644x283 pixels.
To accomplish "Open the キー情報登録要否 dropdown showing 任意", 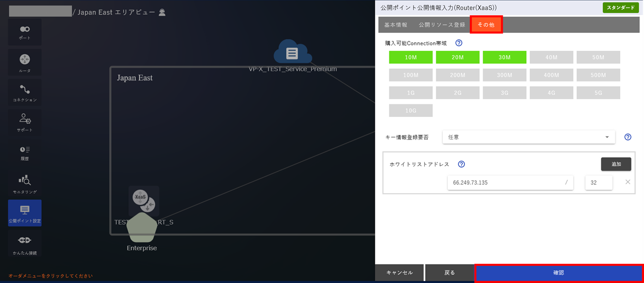I will click(529, 137).
